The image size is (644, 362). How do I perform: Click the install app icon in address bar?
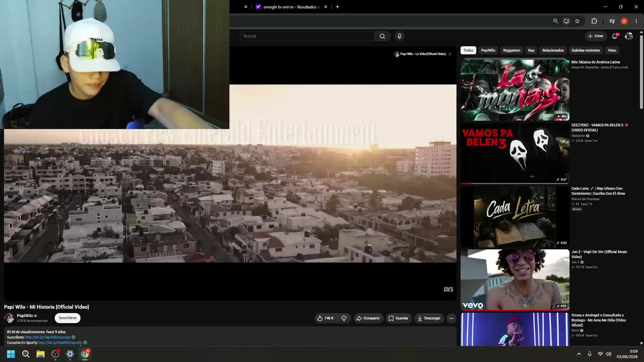click(x=567, y=21)
